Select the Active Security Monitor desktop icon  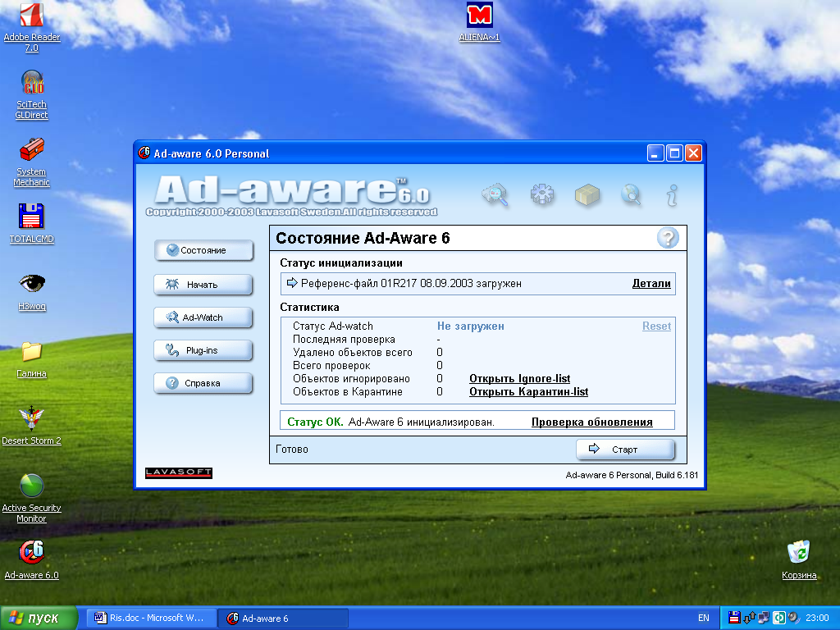click(x=32, y=498)
